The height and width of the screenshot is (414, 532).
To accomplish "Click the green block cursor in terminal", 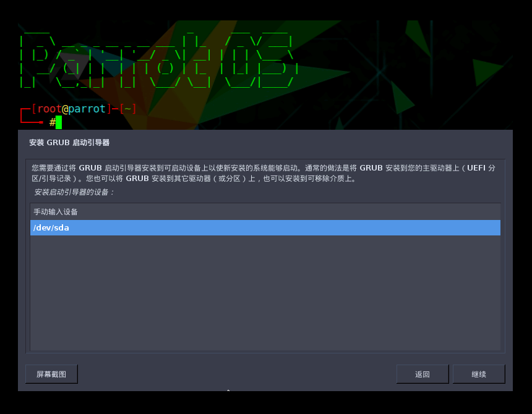I will click(x=58, y=122).
